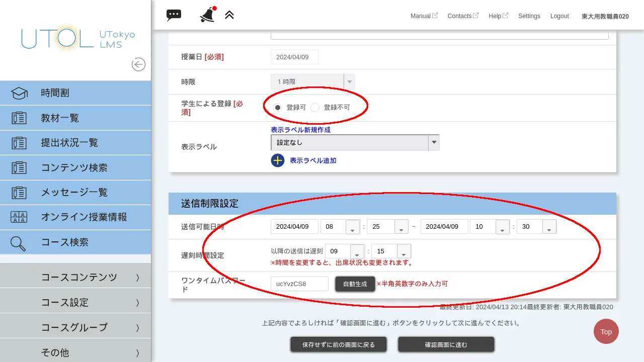This screenshot has height=362, width=644.
Task: Open the chat messages panel
Action: (174, 15)
